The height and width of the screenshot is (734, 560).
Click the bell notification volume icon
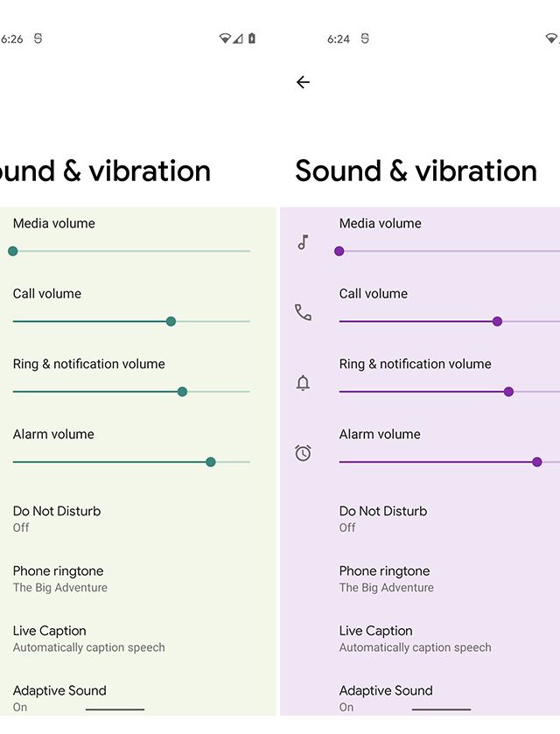303,382
